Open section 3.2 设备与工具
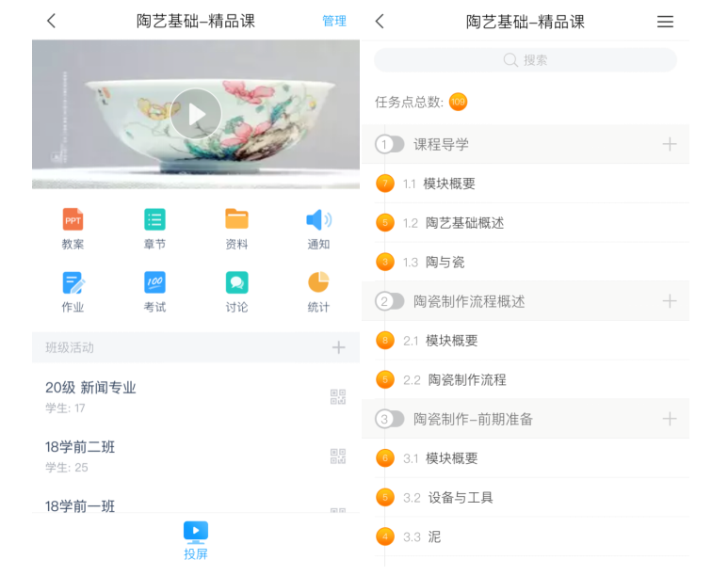Viewport: 728px width, 576px height. tap(526, 498)
